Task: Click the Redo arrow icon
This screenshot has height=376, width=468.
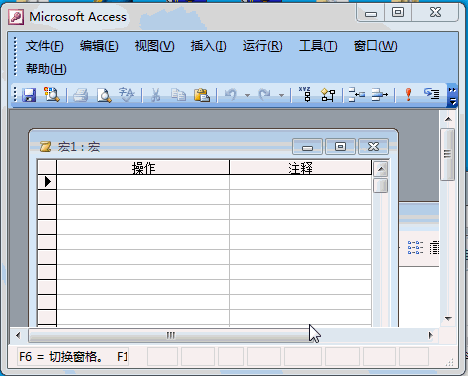Action: (265, 95)
